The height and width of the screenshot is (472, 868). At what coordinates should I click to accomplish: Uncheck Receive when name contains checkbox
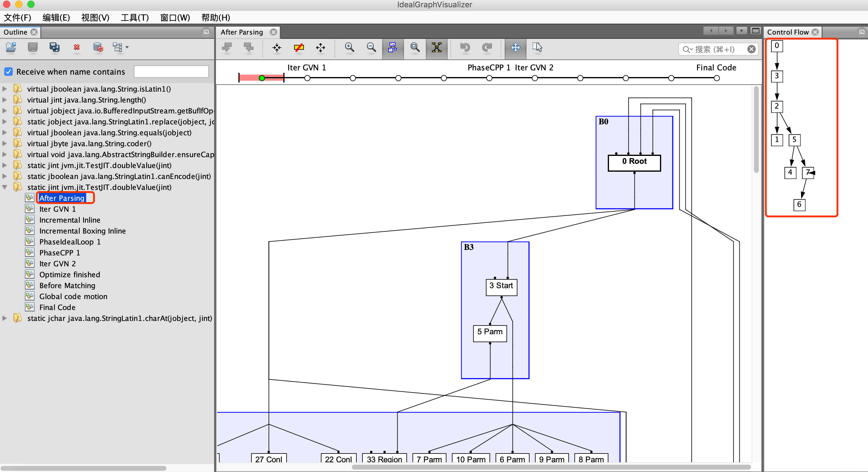coord(8,72)
